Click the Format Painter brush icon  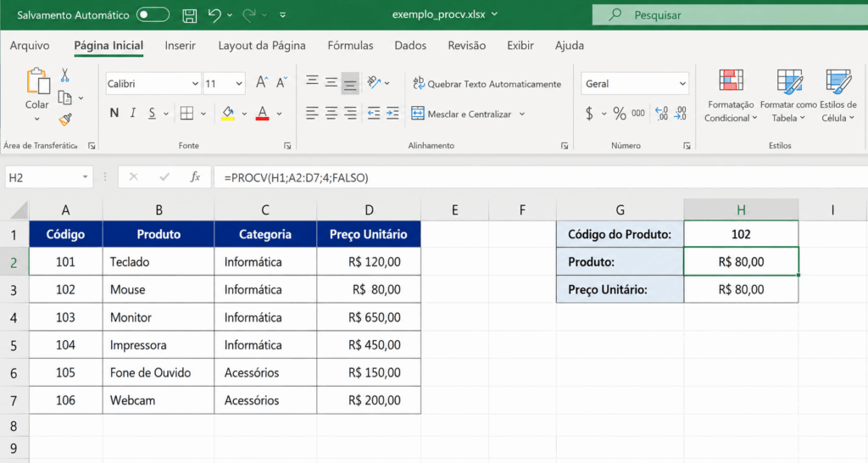point(65,119)
